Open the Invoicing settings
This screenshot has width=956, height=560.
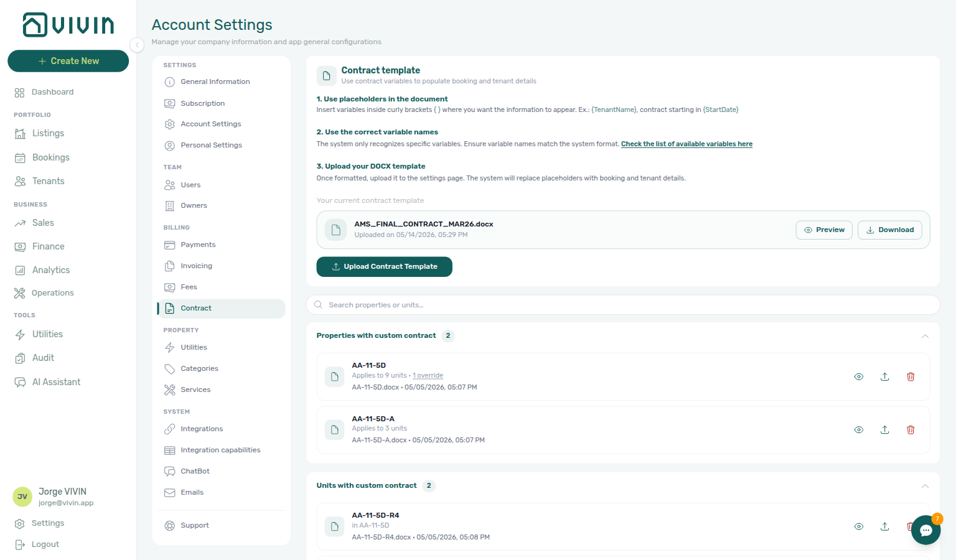tap(188, 266)
